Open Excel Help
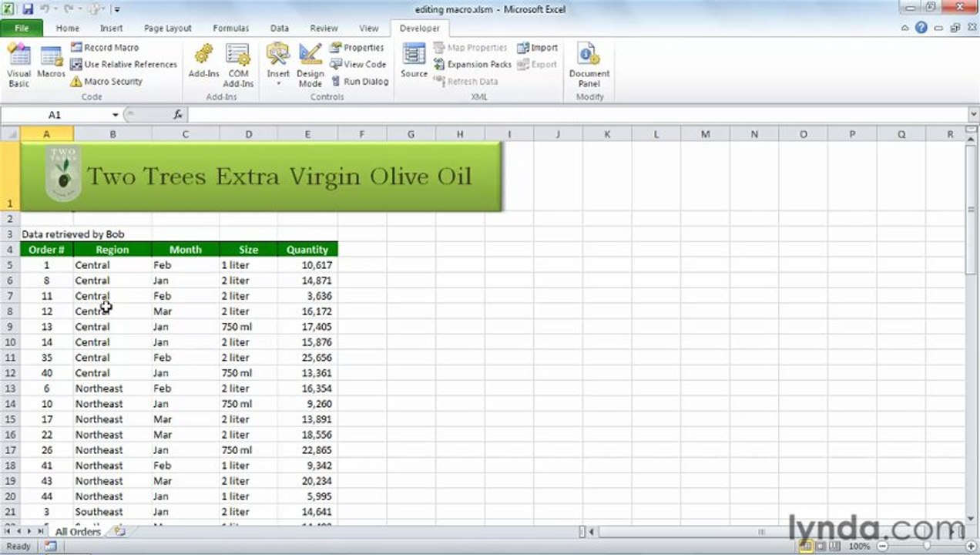The height and width of the screenshot is (555, 980). tap(921, 28)
